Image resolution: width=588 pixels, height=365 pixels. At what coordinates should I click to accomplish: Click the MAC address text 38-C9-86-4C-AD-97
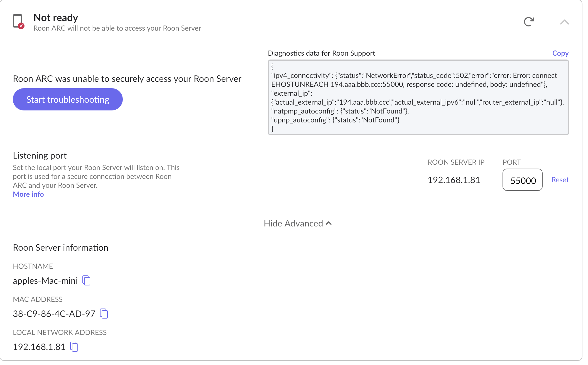[x=54, y=314]
